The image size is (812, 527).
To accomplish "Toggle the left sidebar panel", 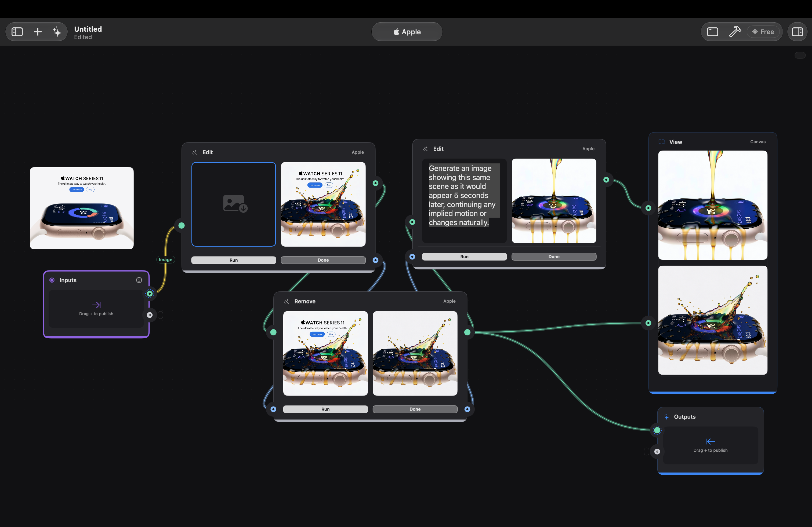I will (x=17, y=32).
